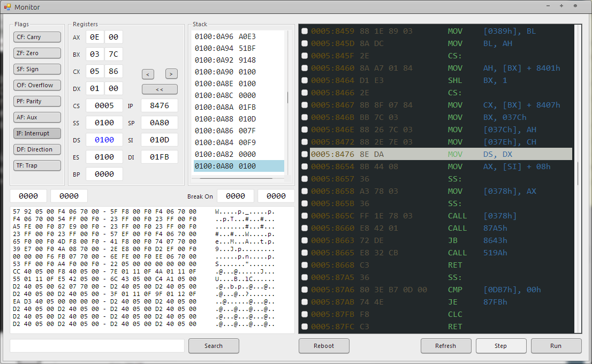
Task: Tick the breakpoint at 0005:865C CALL [0378h]
Action: 305,216
